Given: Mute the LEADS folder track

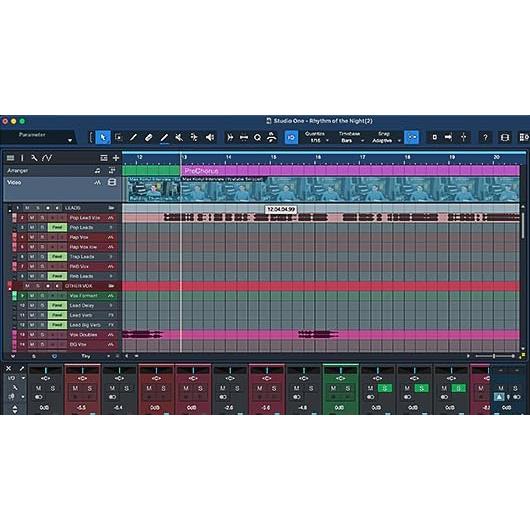Looking at the screenshot, I should pos(27,208).
